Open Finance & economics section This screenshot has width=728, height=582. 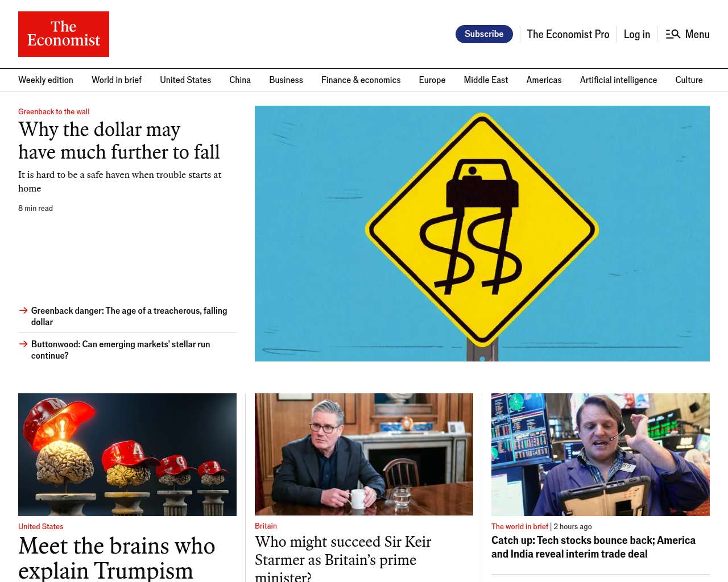click(x=361, y=80)
